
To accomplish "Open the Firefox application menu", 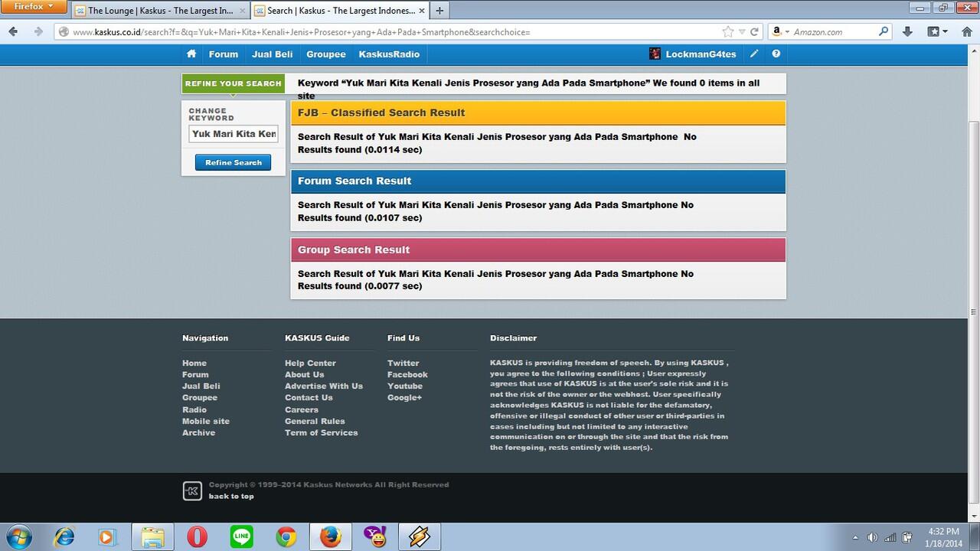I will pos(33,7).
